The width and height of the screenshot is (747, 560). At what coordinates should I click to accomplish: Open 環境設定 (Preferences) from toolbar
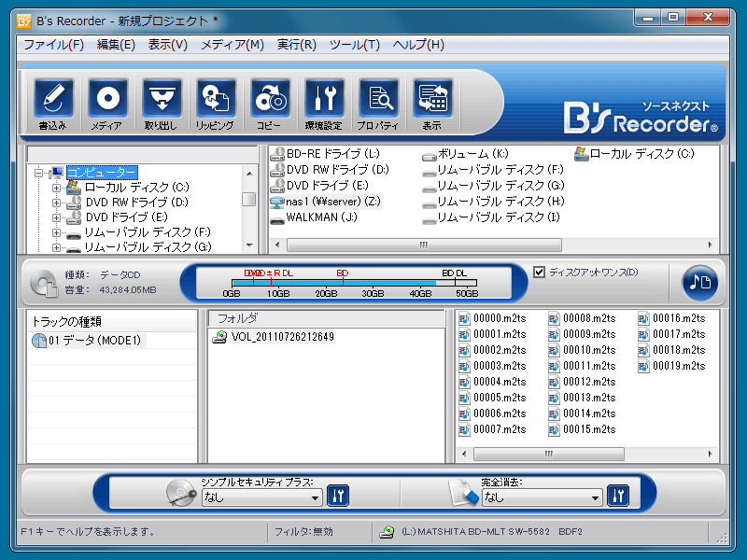[324, 98]
